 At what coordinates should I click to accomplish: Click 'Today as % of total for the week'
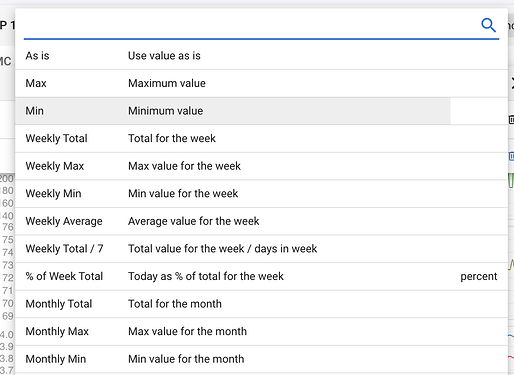[206, 276]
